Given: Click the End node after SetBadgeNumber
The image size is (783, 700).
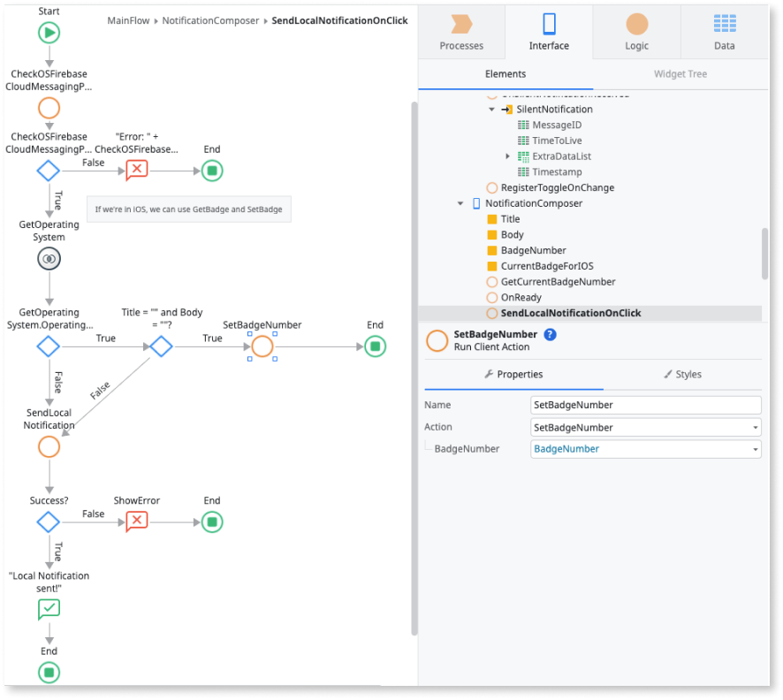Looking at the screenshot, I should tap(374, 346).
